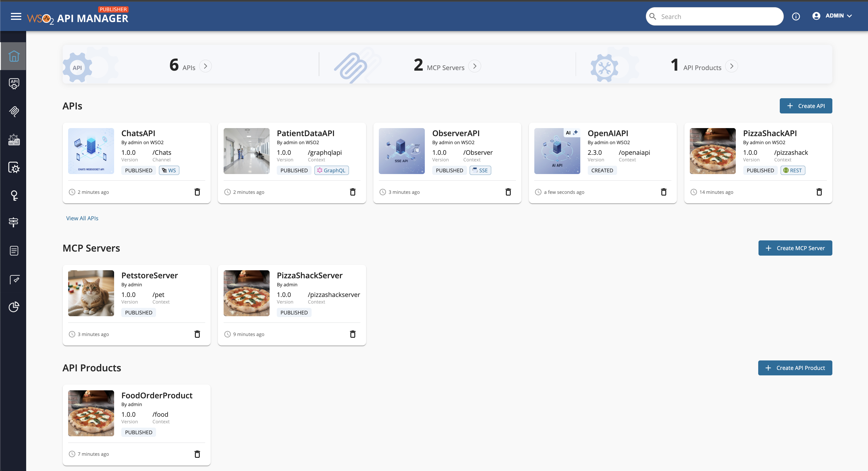Click the key icon in the sidebar
The height and width of the screenshot is (471, 868).
[x=14, y=195]
